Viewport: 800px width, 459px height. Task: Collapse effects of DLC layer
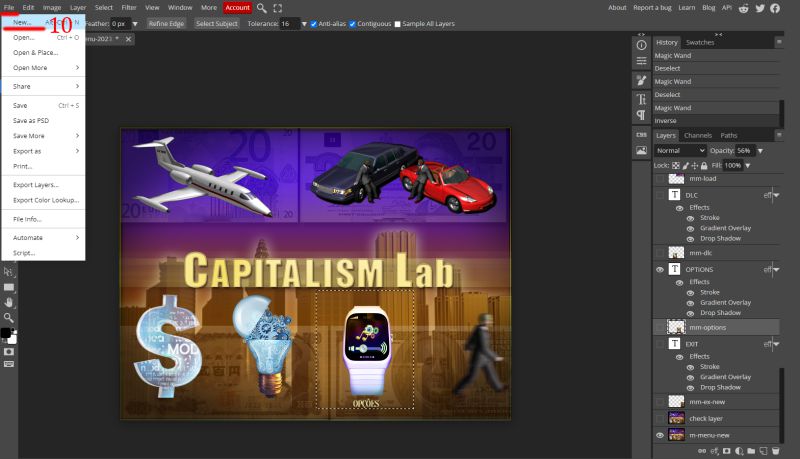pos(777,195)
